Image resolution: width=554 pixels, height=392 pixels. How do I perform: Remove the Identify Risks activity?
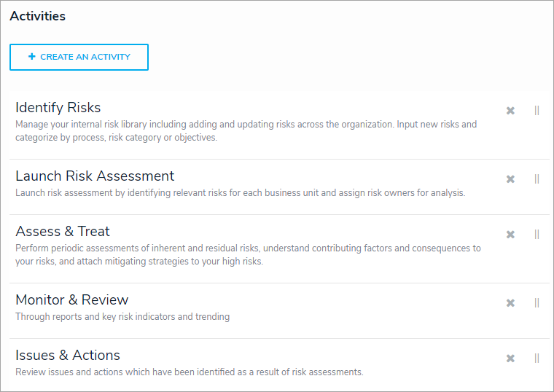(510, 111)
